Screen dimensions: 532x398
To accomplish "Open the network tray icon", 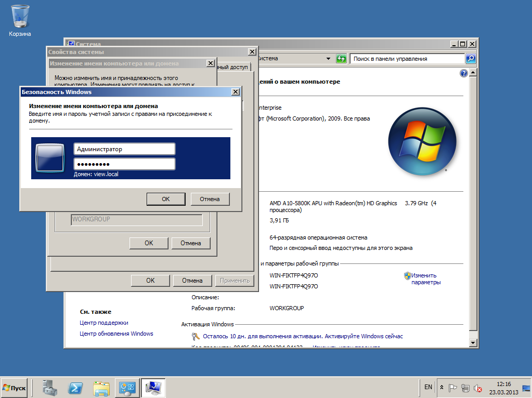I will click(465, 388).
